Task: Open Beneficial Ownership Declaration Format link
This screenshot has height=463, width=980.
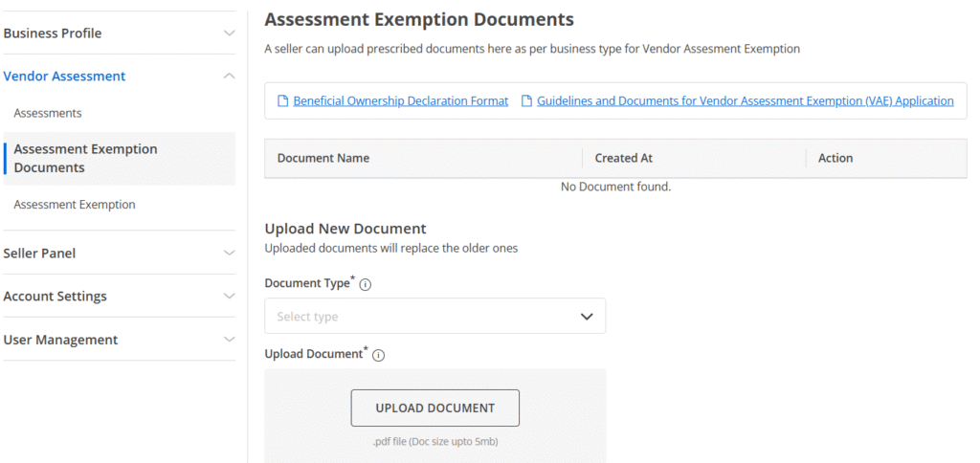Action: pos(400,100)
